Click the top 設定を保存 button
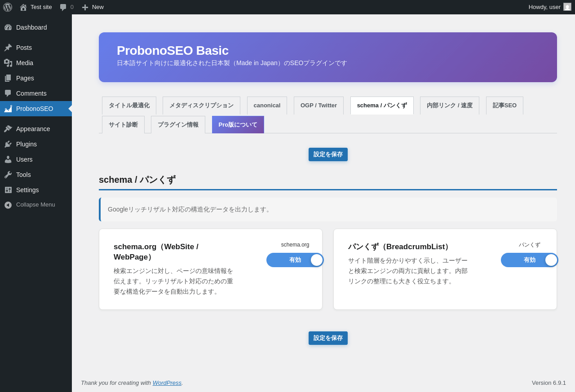The image size is (575, 392). [328, 154]
